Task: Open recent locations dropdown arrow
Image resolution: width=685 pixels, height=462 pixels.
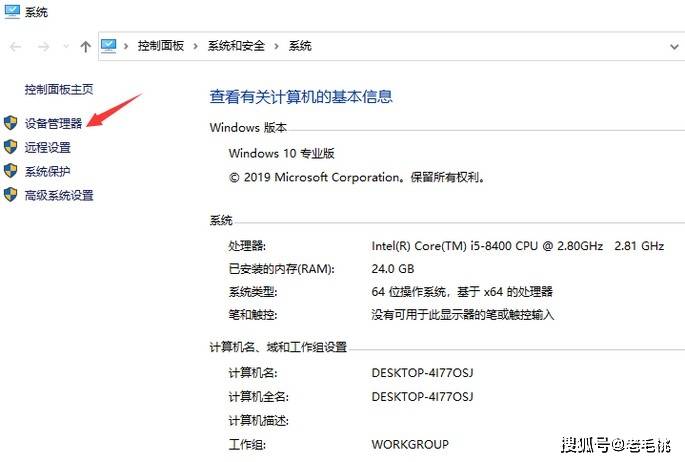Action: click(66, 46)
